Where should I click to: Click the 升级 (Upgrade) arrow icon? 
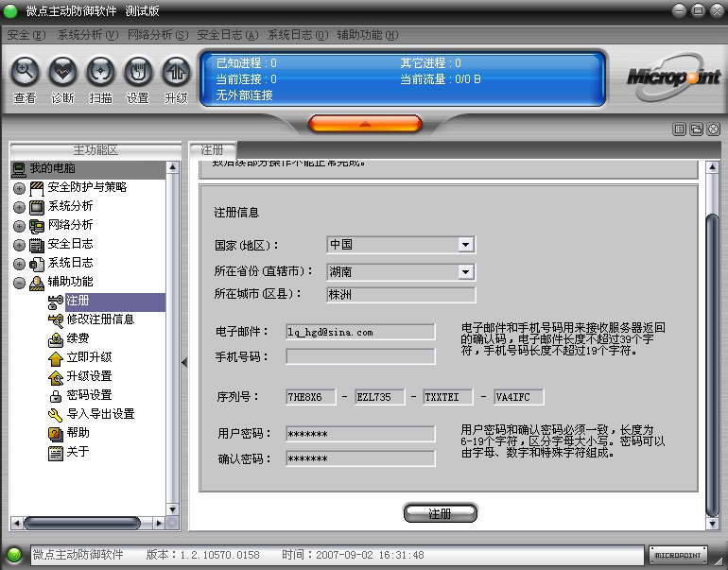[x=176, y=72]
